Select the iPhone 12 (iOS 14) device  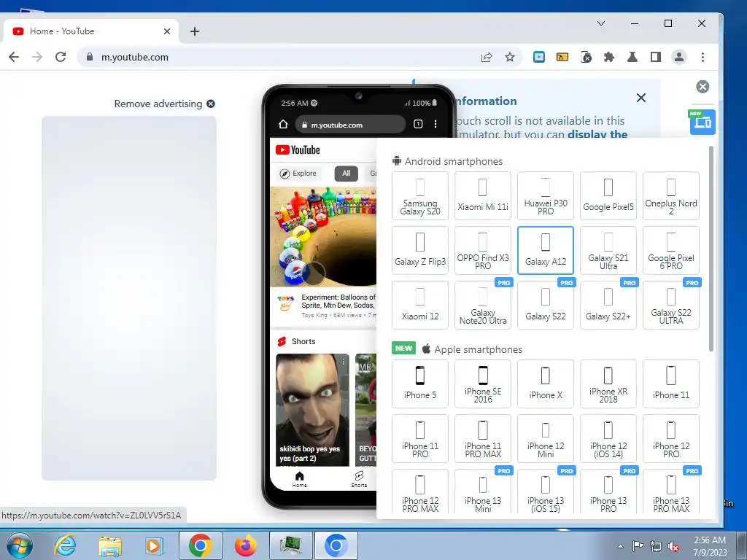click(608, 438)
